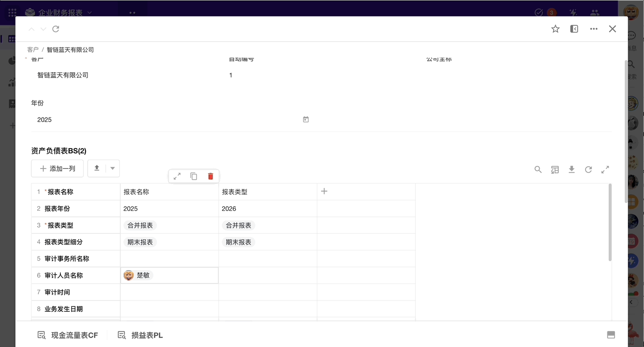Enter fullscreen for the balance sheet table
The height and width of the screenshot is (347, 644).
pyautogui.click(x=605, y=169)
